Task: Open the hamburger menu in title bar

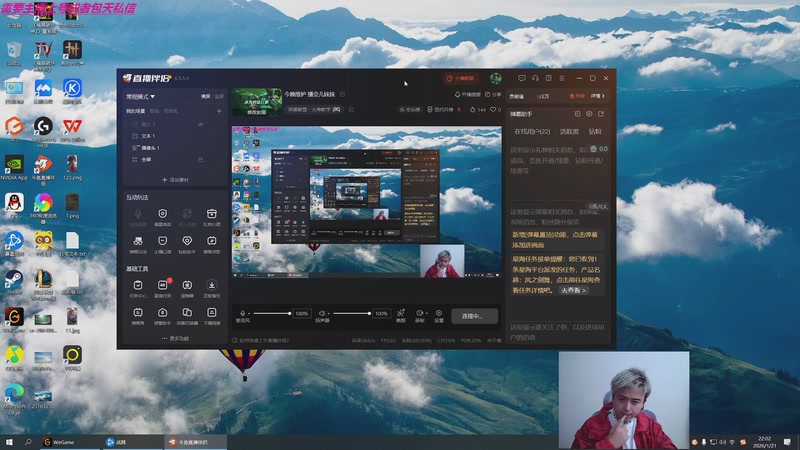Action: tap(562, 79)
